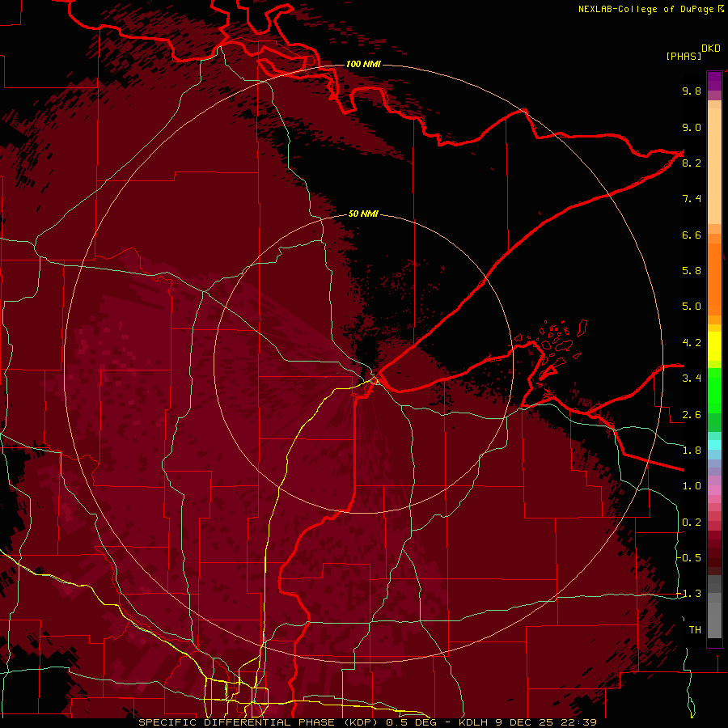Pick the bright green legend color segment
Image resolution: width=728 pixels, height=728 pixels.
point(714,390)
